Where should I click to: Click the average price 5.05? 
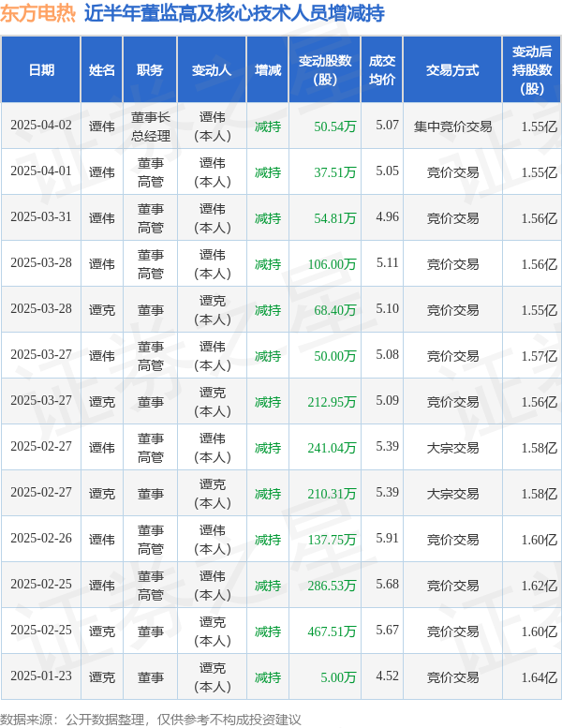click(387, 171)
